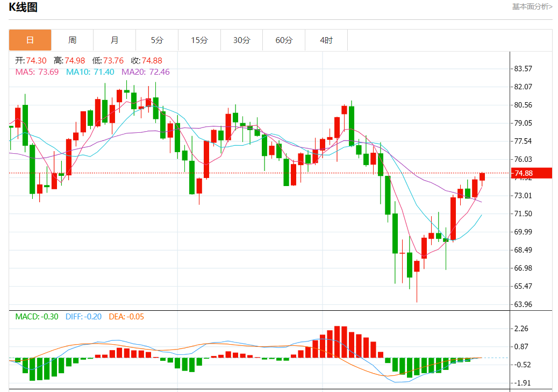The image size is (558, 392).
Task: Click the lowest-wick red candlestick near 63.96
Action: (x=417, y=266)
